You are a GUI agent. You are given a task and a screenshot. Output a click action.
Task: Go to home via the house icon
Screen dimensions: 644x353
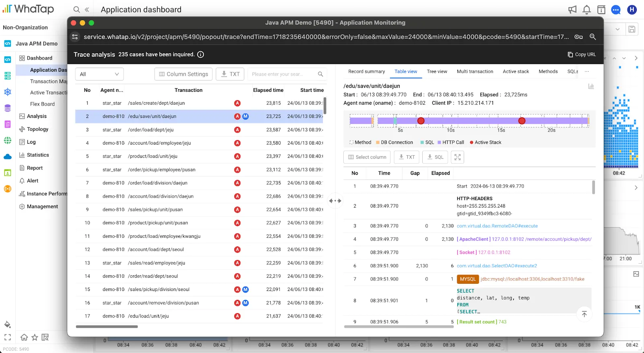(x=24, y=337)
